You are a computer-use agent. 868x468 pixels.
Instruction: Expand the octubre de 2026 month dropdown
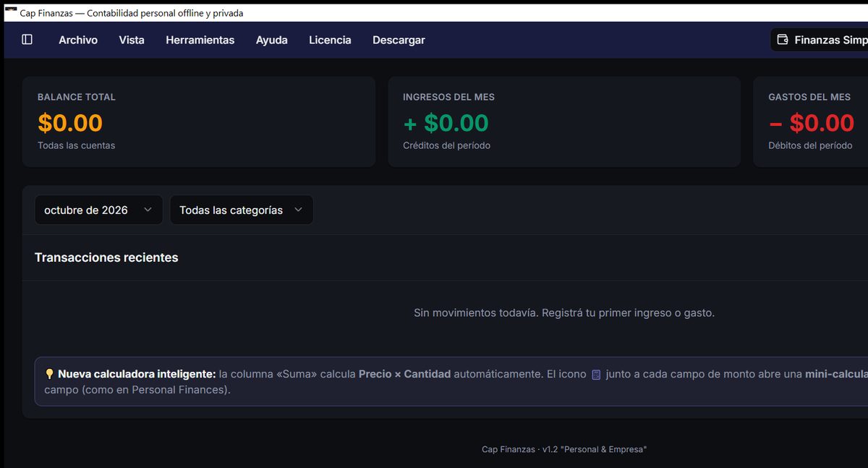(x=98, y=210)
